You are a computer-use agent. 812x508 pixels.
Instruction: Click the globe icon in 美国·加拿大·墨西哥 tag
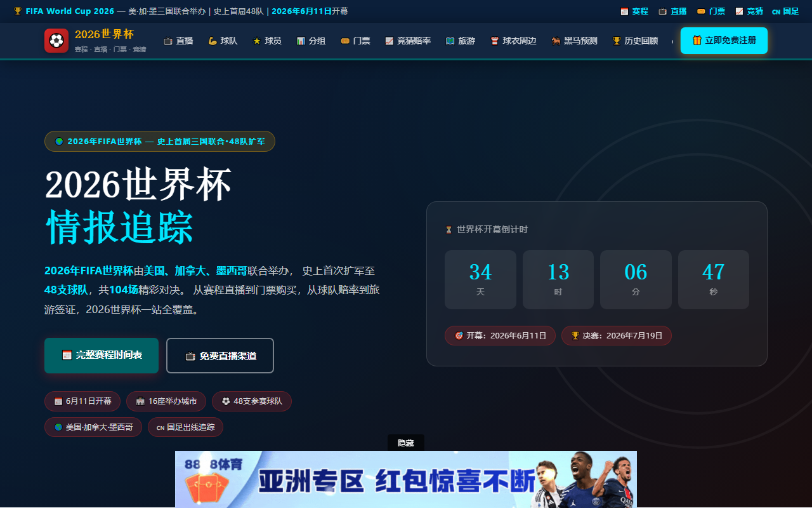click(x=58, y=427)
